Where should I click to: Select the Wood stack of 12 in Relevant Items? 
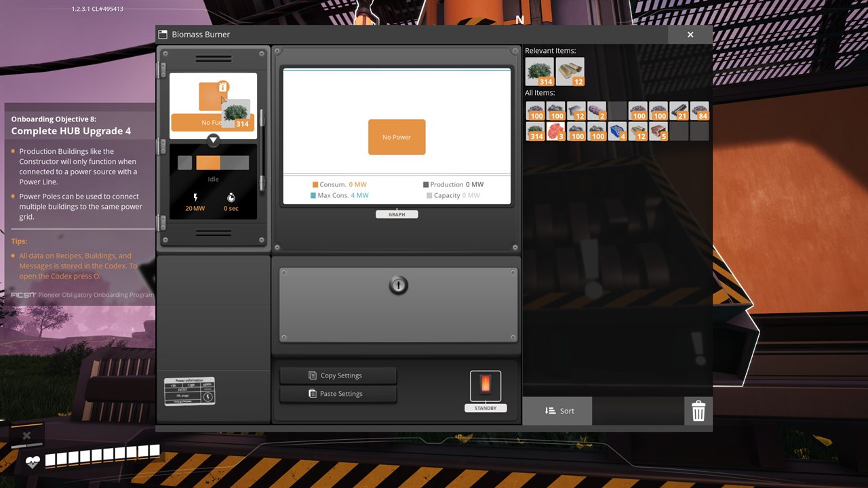570,71
